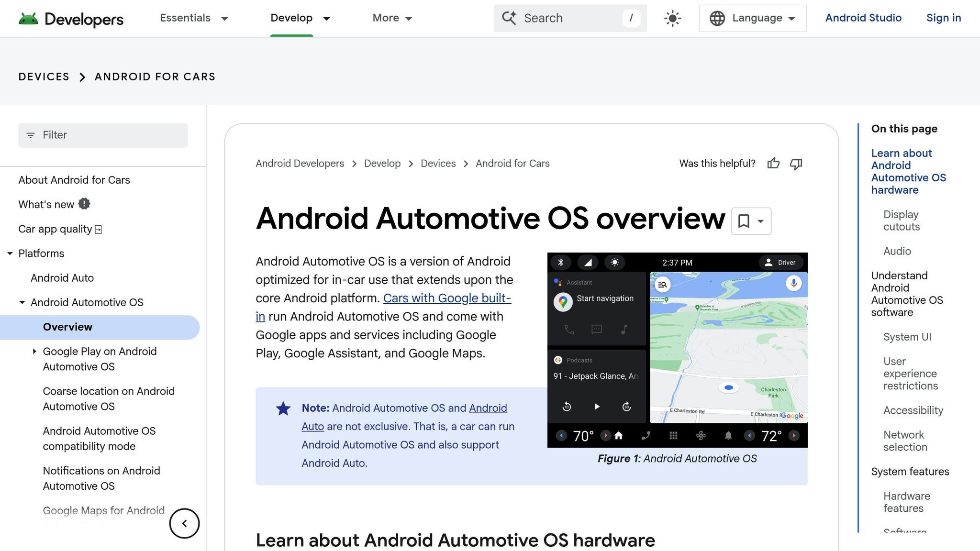980x551 pixels.
Task: Click the Android Studio link
Action: (863, 18)
